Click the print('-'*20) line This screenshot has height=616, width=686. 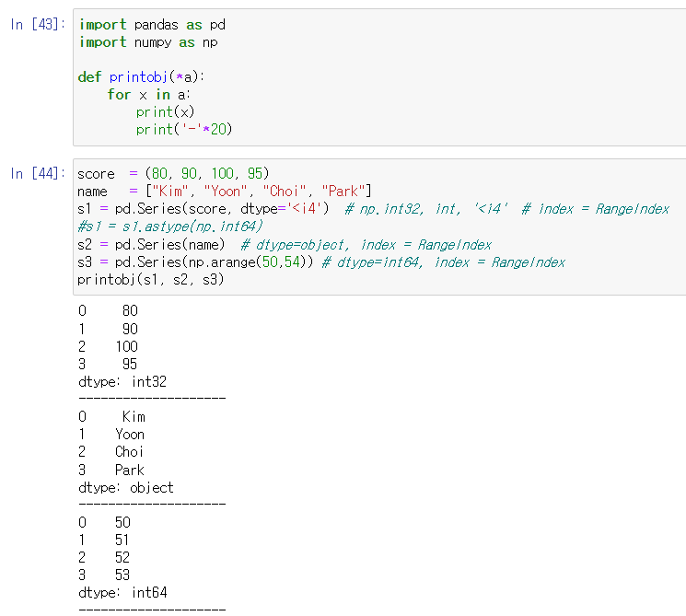pyautogui.click(x=184, y=130)
